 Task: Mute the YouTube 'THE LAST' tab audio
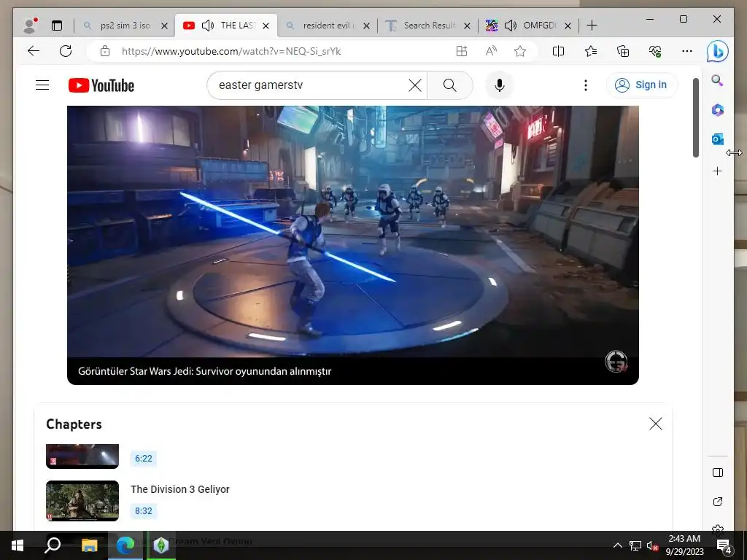click(208, 26)
